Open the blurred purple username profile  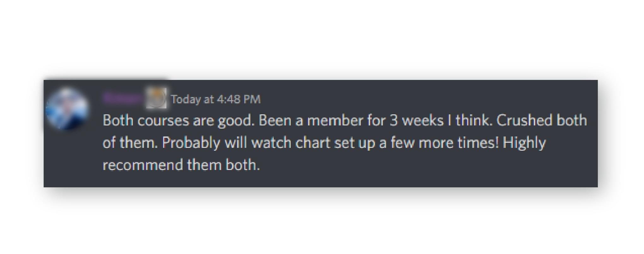point(123,98)
